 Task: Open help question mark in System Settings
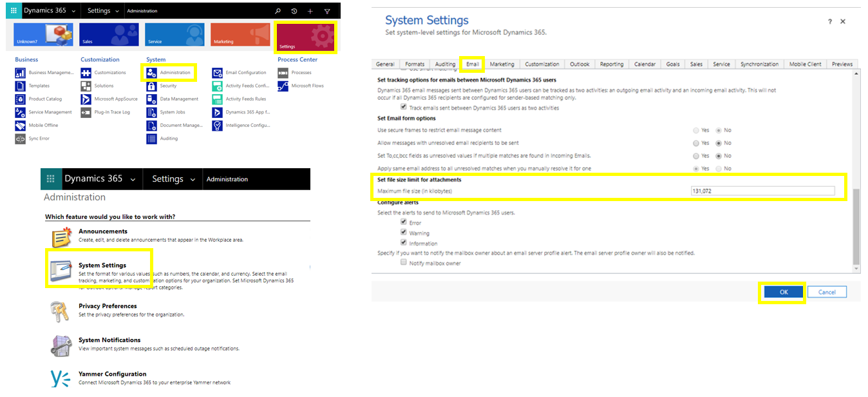click(829, 21)
